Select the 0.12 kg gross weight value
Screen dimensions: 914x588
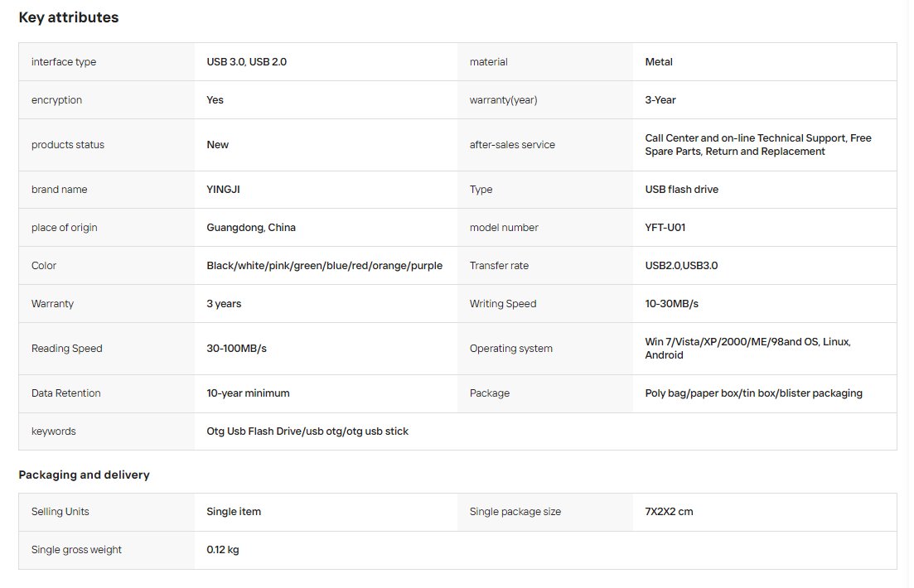tap(223, 550)
